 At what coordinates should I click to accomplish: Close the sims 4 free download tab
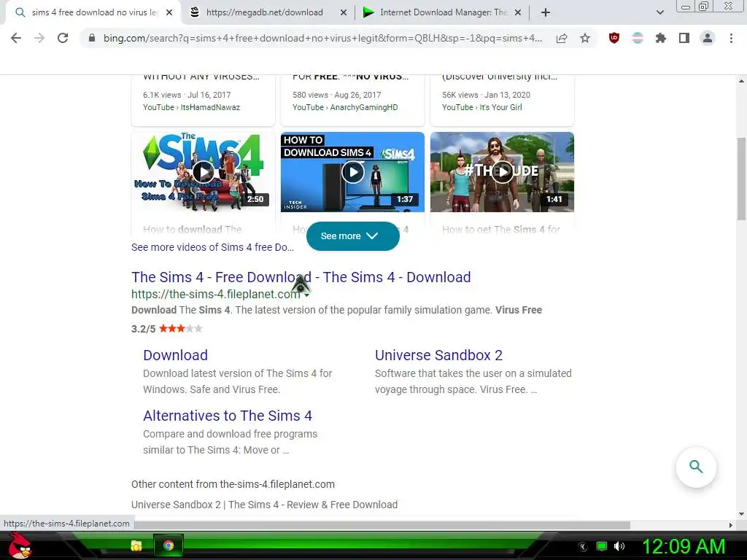tap(169, 12)
